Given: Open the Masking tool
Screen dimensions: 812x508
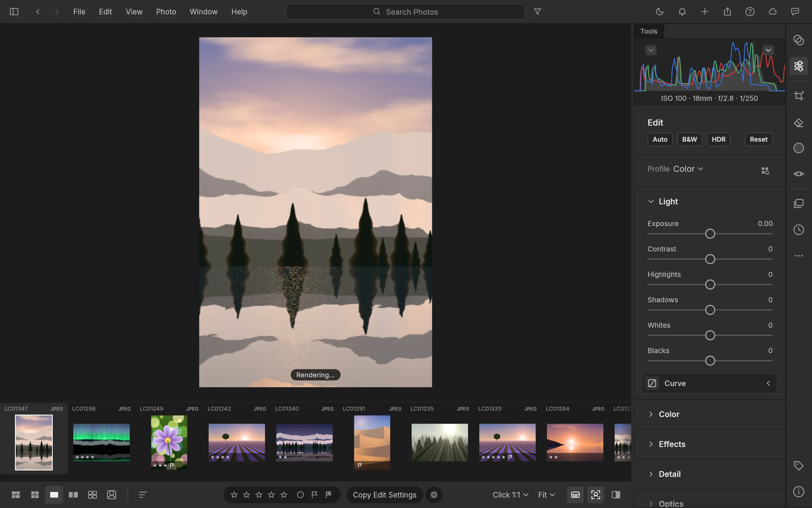Looking at the screenshot, I should [x=798, y=148].
